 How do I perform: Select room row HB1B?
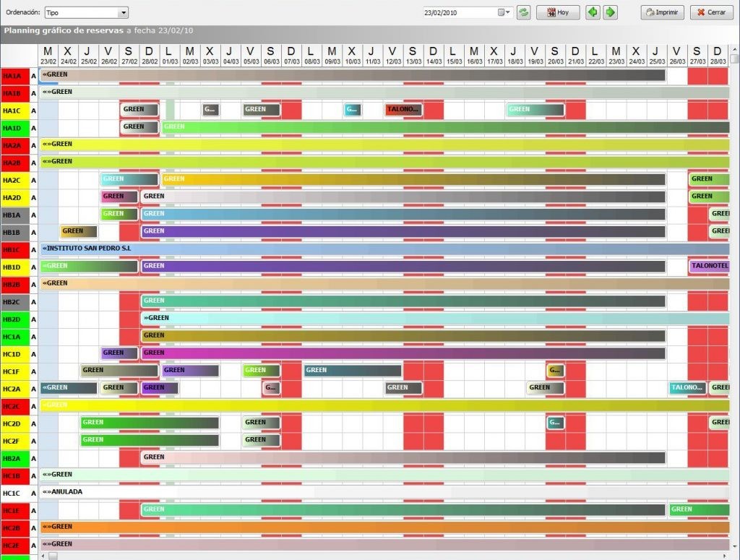[15, 233]
